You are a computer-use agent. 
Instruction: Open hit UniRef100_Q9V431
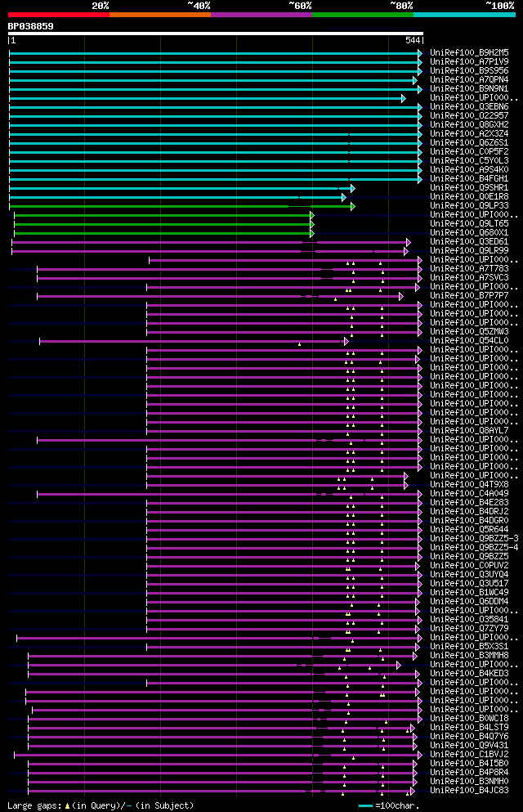coord(469,745)
